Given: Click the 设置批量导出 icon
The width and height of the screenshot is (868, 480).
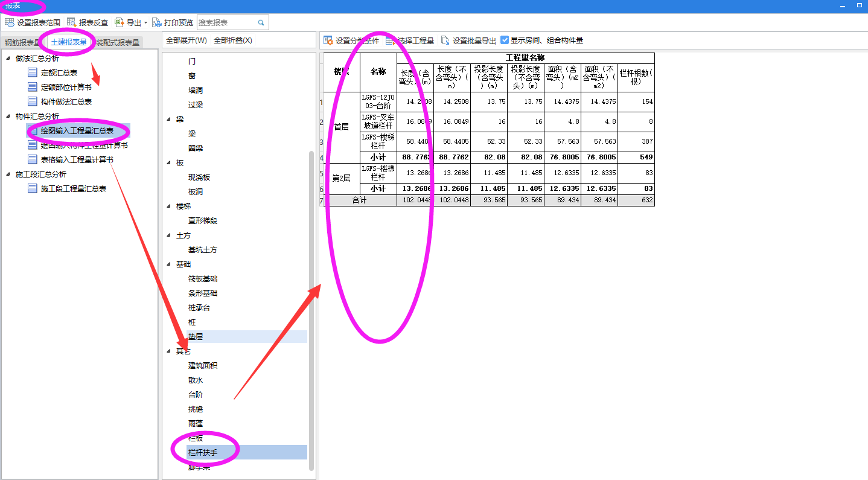Looking at the screenshot, I should click(445, 40).
